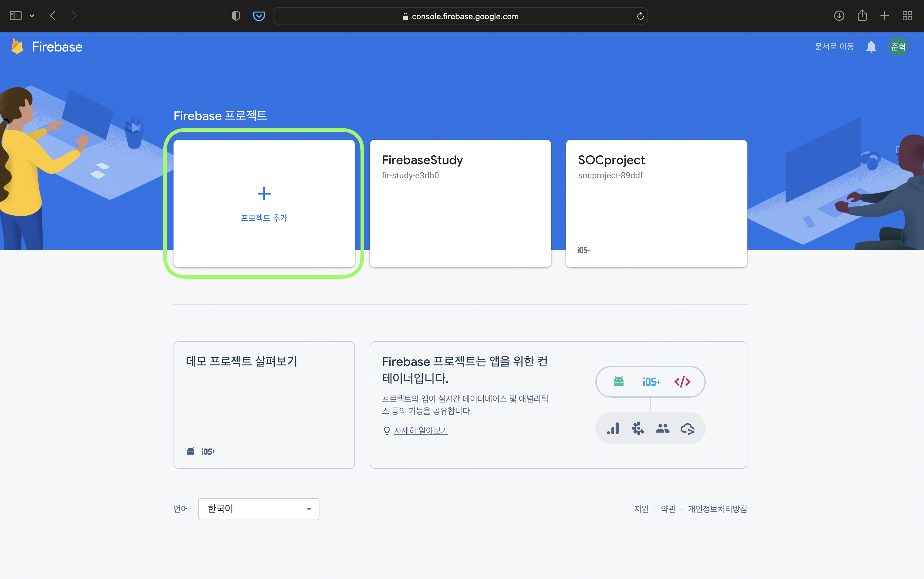The width and height of the screenshot is (924, 579).
Task: Open the FirebaseStudy project card
Action: pos(460,203)
